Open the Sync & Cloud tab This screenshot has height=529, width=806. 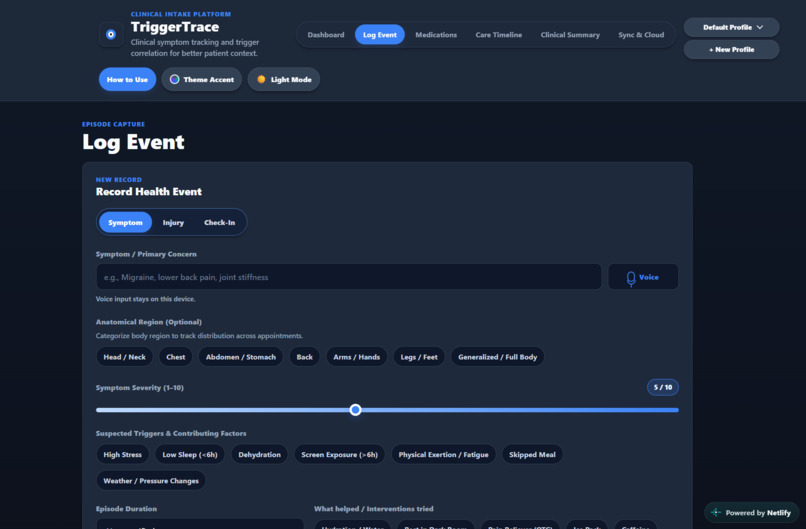click(641, 35)
